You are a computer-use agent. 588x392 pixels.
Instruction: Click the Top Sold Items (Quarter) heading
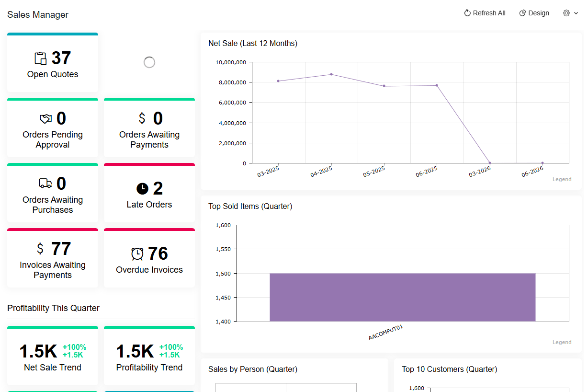pyautogui.click(x=250, y=207)
